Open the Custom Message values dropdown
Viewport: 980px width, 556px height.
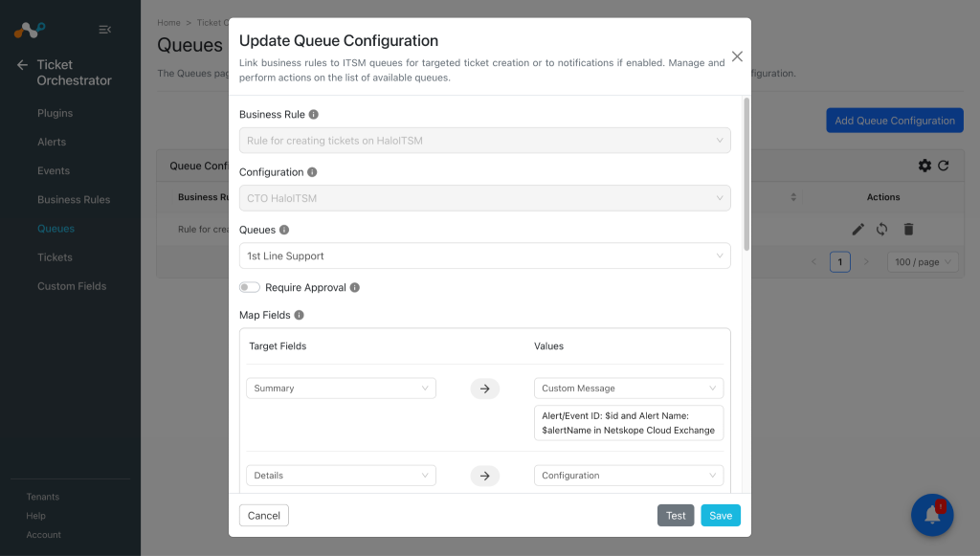tap(628, 388)
